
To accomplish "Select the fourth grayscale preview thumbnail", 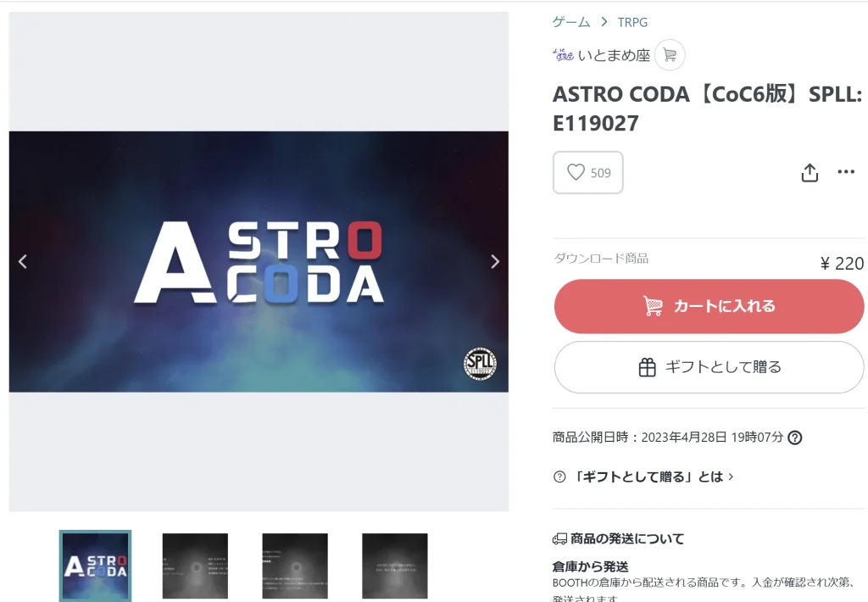I will 395,566.
